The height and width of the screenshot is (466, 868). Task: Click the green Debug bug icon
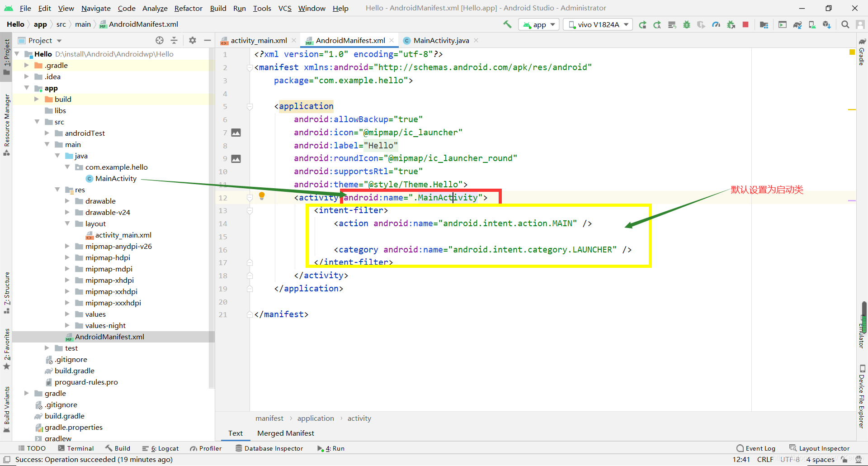[x=687, y=24]
